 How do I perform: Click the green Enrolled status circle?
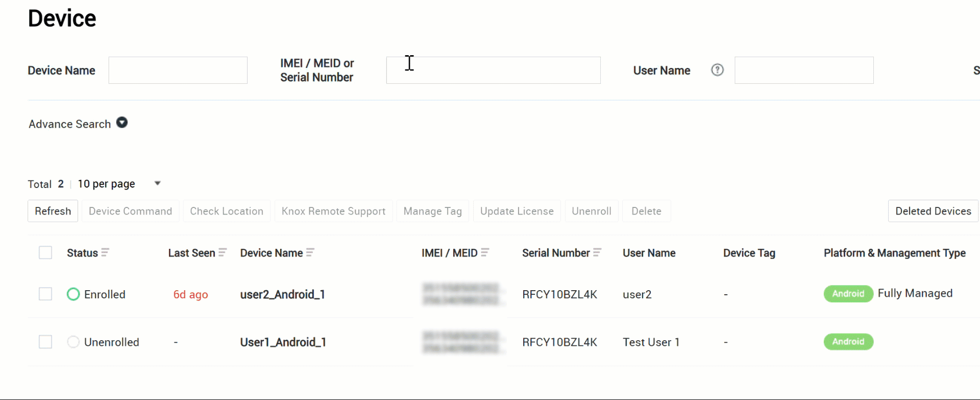coord(73,294)
